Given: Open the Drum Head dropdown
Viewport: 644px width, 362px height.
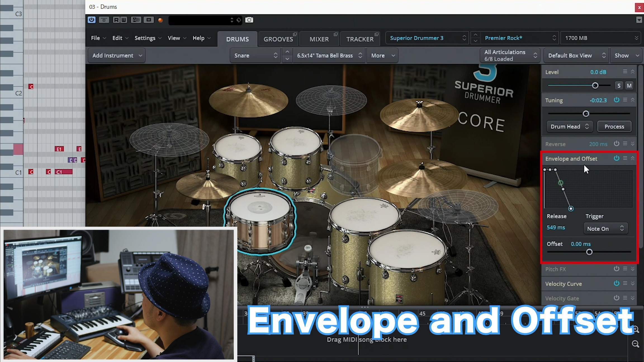Looking at the screenshot, I should [x=569, y=126].
